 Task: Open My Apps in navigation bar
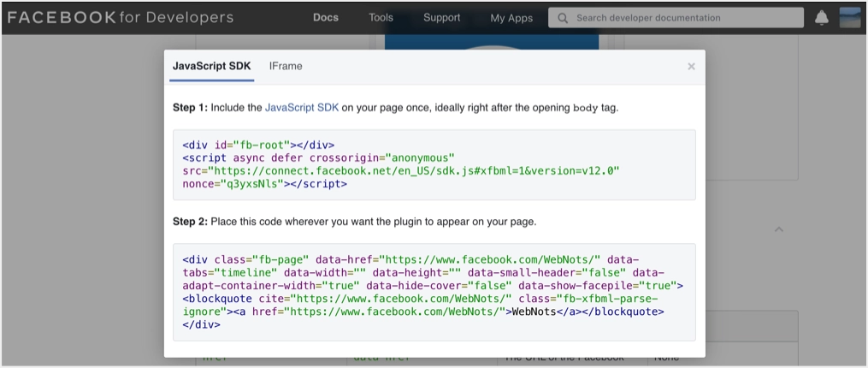click(510, 18)
